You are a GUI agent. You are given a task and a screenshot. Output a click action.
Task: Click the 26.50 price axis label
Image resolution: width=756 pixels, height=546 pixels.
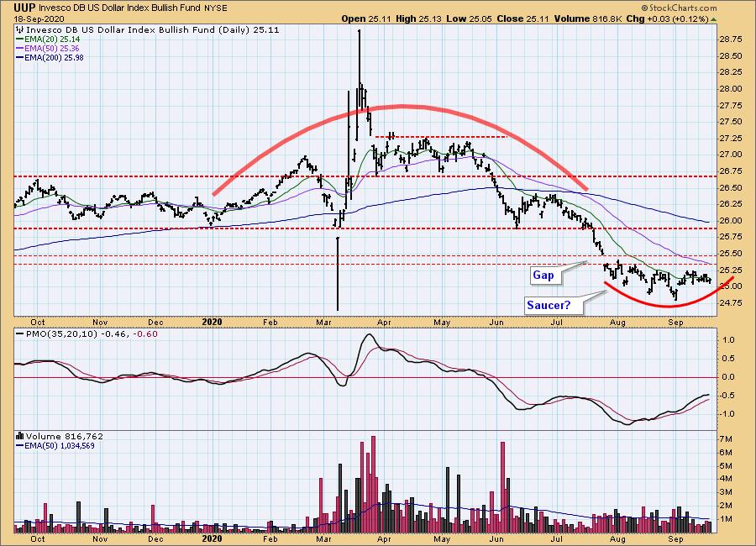pyautogui.click(x=731, y=187)
